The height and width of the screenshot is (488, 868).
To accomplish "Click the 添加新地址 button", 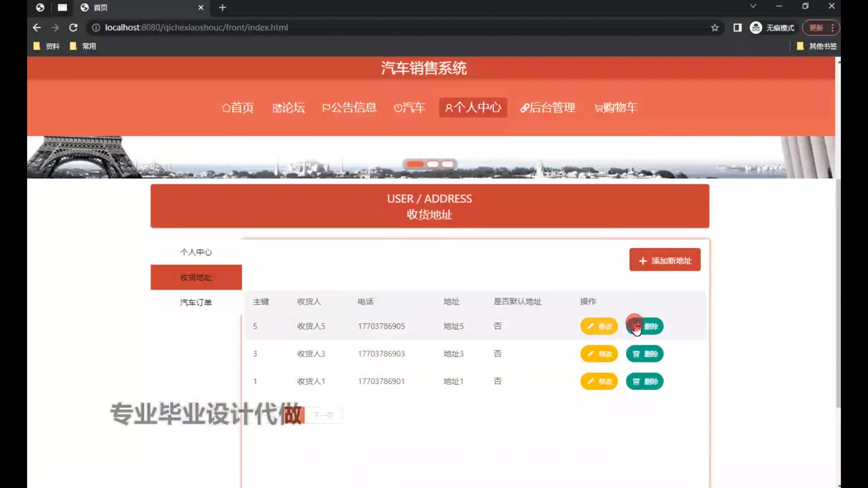I will click(x=665, y=260).
